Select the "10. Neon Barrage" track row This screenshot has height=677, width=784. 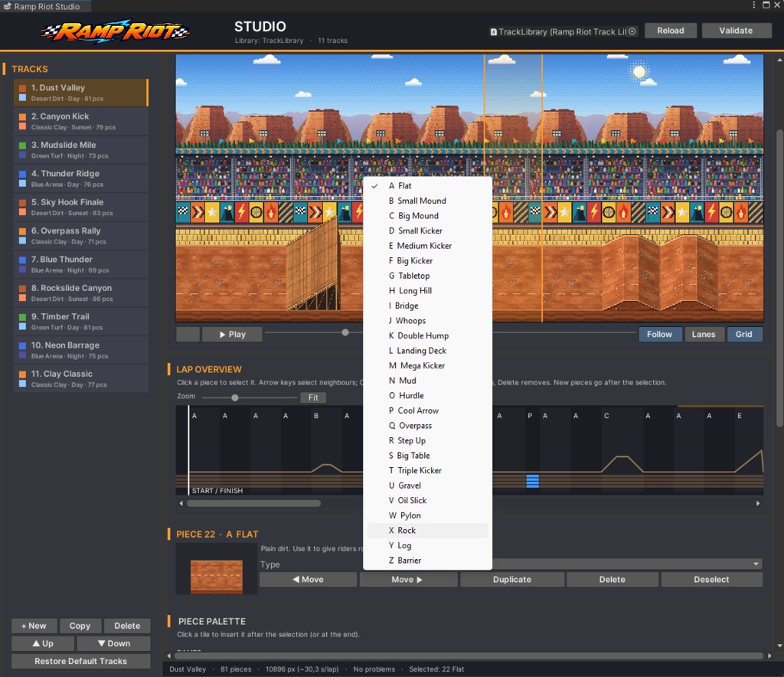[x=81, y=350]
